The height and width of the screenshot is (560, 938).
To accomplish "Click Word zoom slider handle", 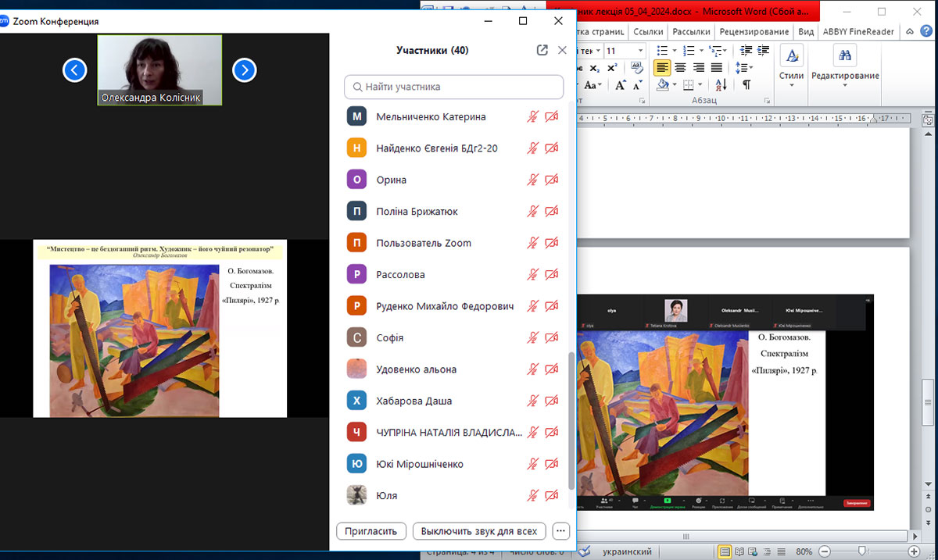I will (x=861, y=552).
